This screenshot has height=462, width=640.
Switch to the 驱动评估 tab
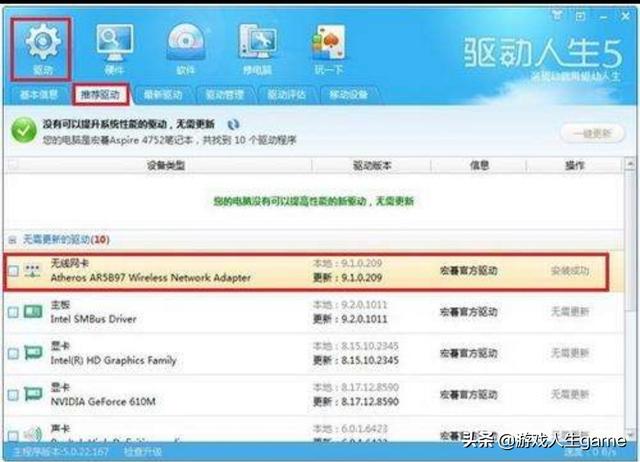[x=287, y=95]
